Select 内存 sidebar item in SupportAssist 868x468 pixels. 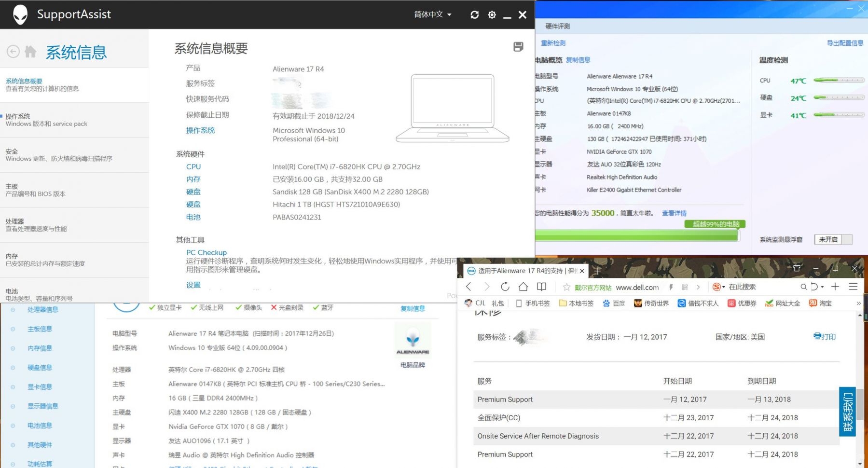74,260
